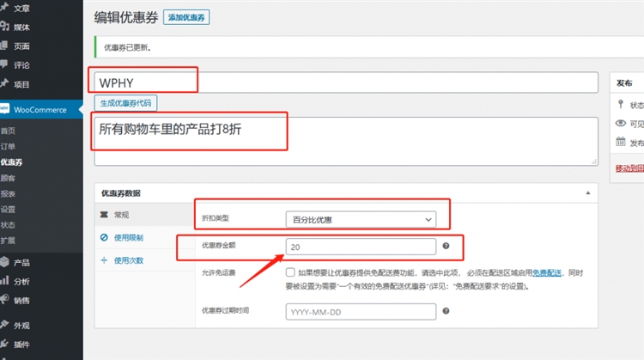Click the YYYY-MM-DD expiry date field
This screenshot has height=360, width=644.
point(361,312)
